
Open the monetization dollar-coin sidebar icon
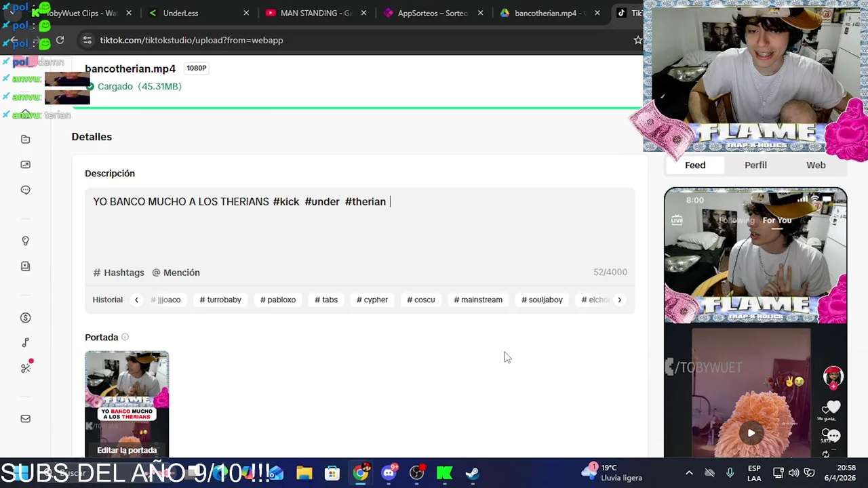point(26,317)
